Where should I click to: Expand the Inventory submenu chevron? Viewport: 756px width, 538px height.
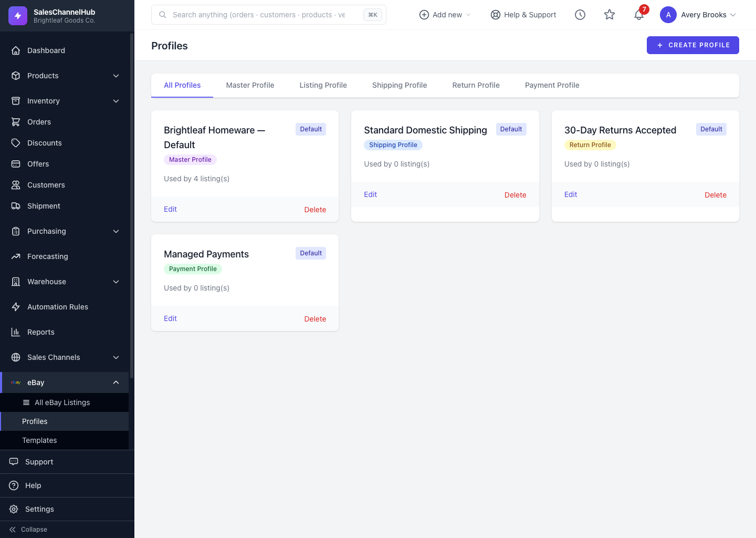[x=116, y=101]
